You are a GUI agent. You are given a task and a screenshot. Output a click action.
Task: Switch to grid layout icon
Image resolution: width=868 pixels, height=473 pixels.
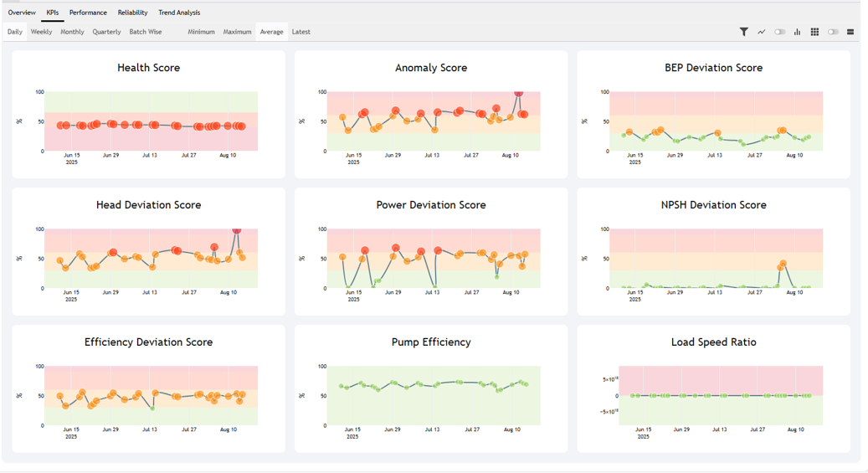pyautogui.click(x=814, y=32)
